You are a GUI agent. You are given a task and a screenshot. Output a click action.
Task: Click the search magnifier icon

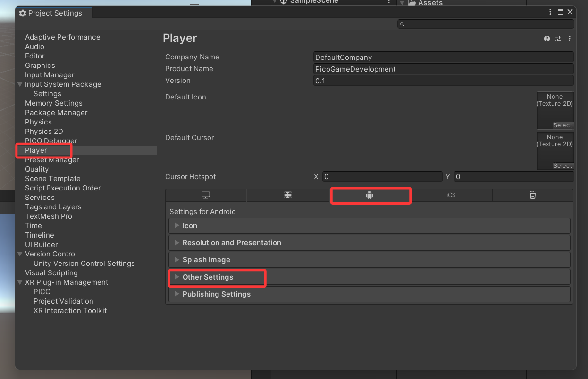(402, 24)
